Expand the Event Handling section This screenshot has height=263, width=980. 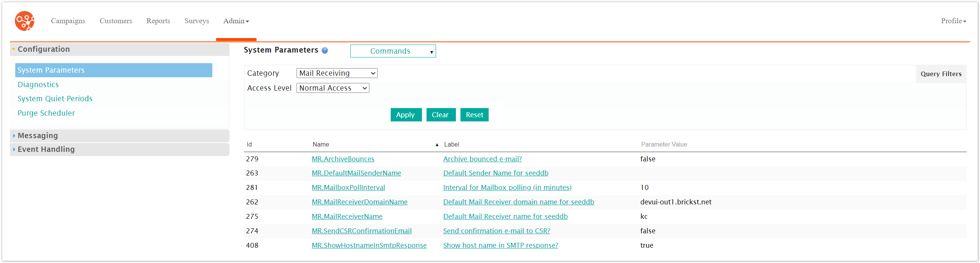(x=120, y=149)
